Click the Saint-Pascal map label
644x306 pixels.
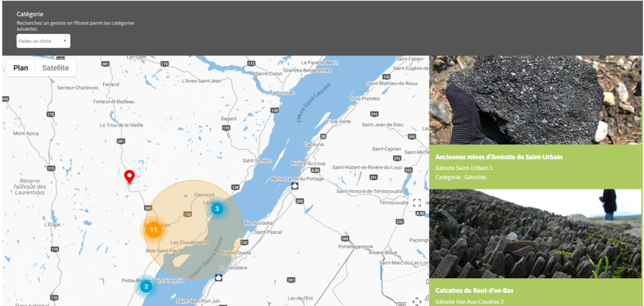(268, 232)
